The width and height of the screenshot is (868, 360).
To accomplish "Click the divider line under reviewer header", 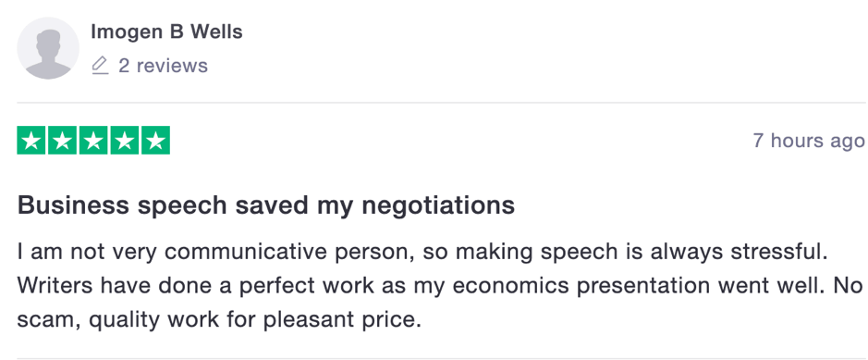I will point(441,103).
